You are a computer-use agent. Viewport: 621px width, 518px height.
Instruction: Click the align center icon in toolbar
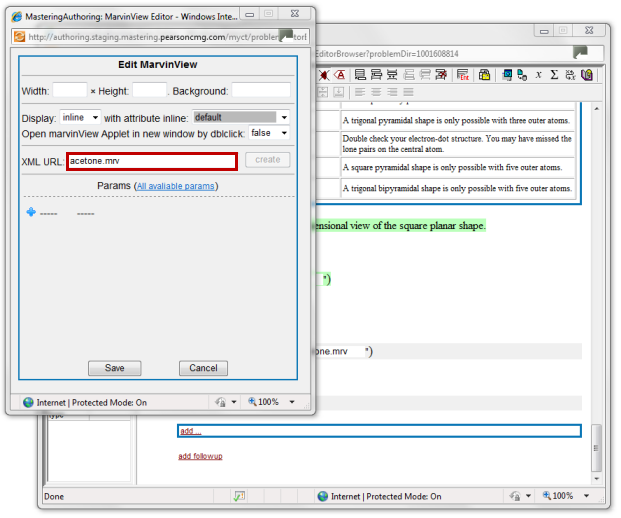pyautogui.click(x=375, y=92)
